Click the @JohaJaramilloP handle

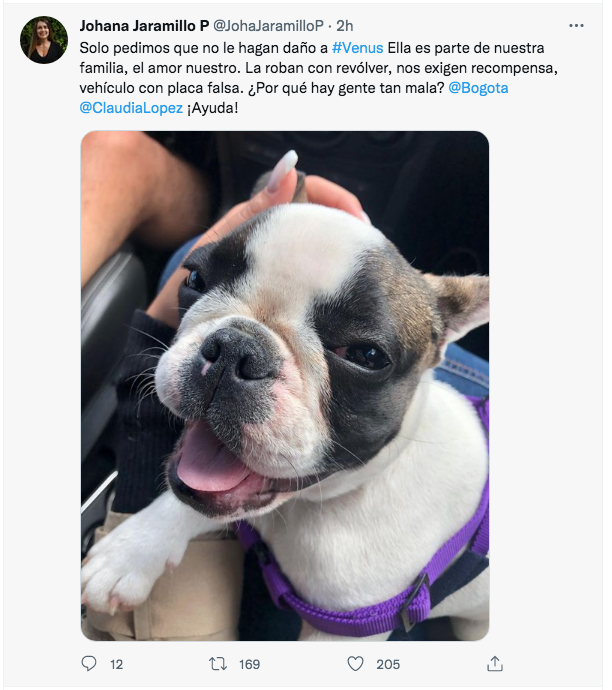pyautogui.click(x=268, y=26)
